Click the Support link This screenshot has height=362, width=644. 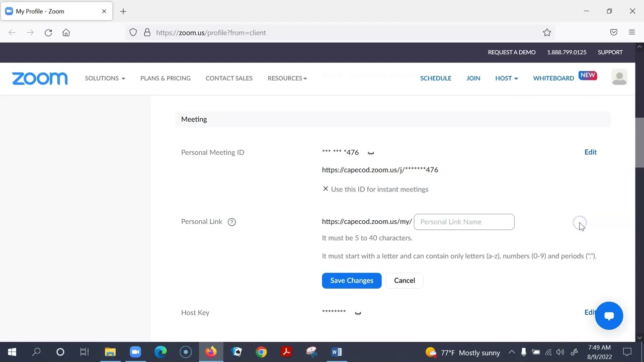pyautogui.click(x=610, y=52)
